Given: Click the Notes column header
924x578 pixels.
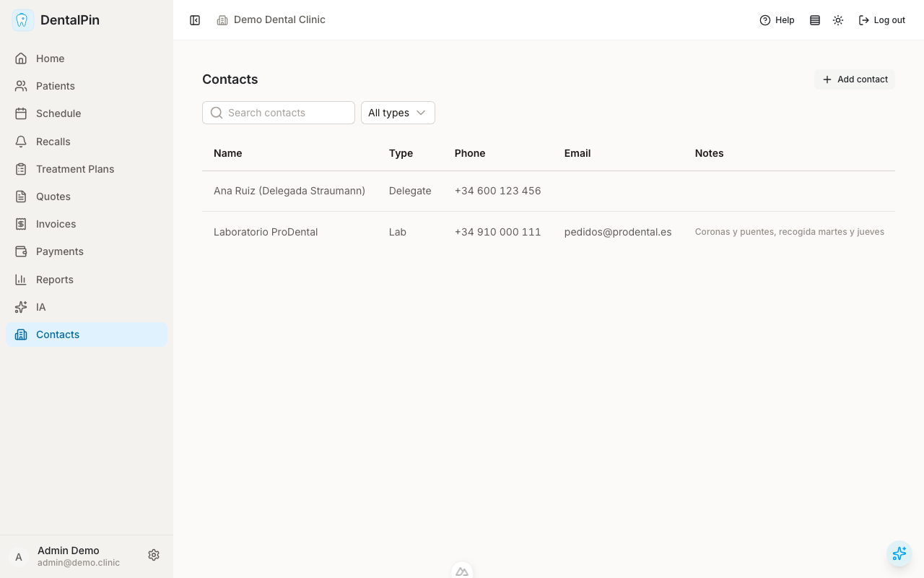Looking at the screenshot, I should pos(709,153).
